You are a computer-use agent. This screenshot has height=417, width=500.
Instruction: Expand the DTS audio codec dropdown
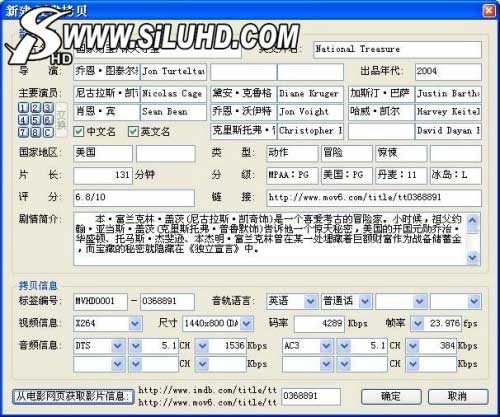(118, 346)
